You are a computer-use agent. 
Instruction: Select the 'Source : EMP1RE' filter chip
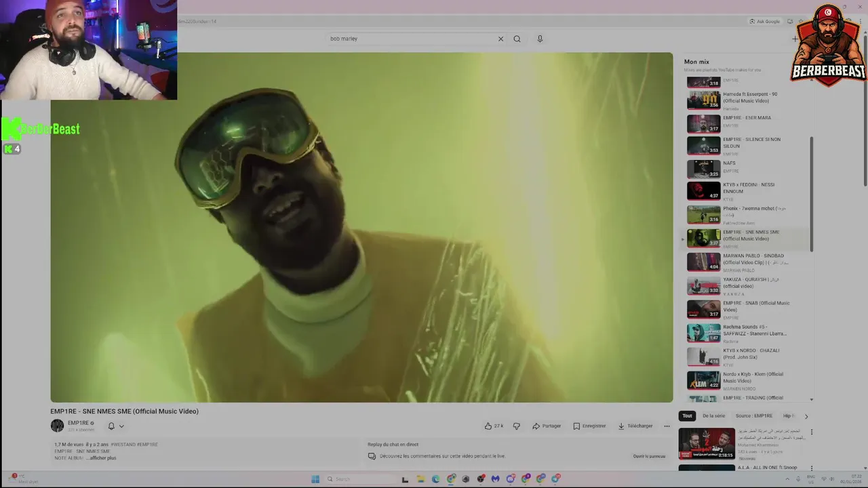[754, 415]
